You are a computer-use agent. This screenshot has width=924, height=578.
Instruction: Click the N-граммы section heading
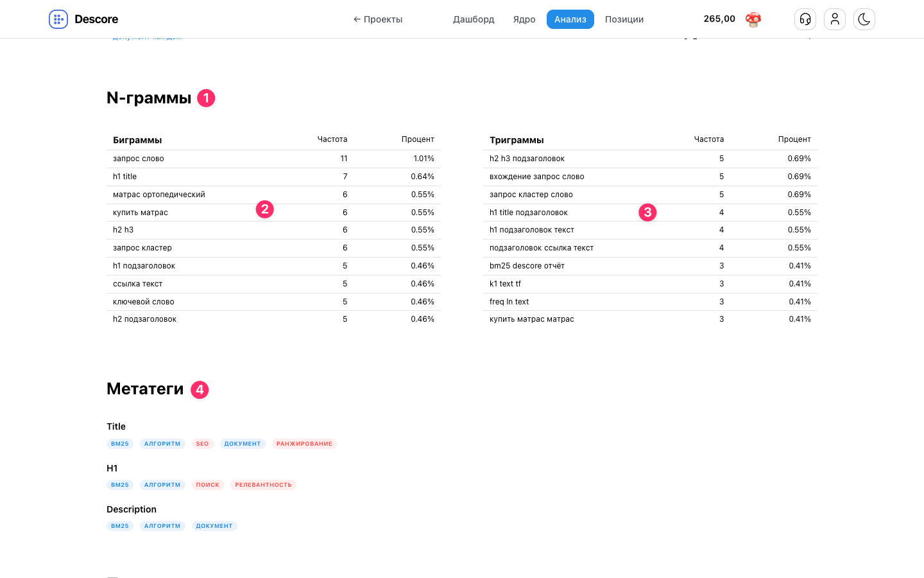pos(149,98)
